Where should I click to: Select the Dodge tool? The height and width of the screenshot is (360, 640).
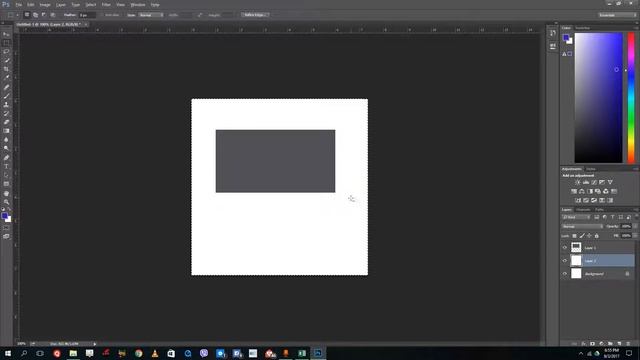[6, 148]
